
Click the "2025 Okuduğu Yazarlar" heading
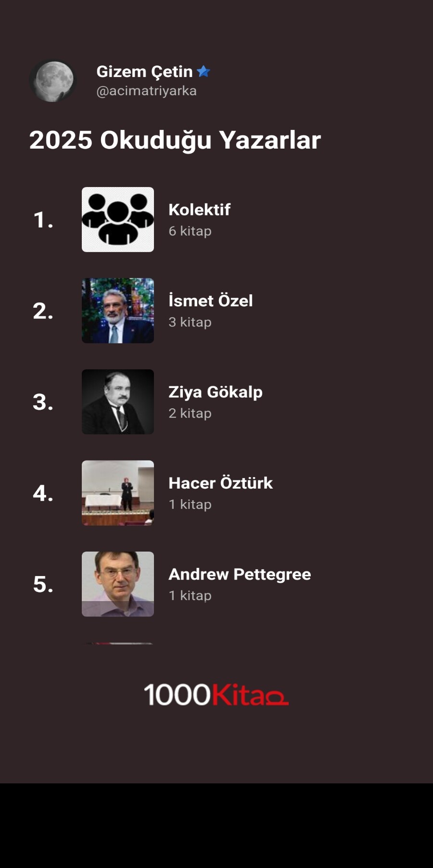[x=175, y=140]
